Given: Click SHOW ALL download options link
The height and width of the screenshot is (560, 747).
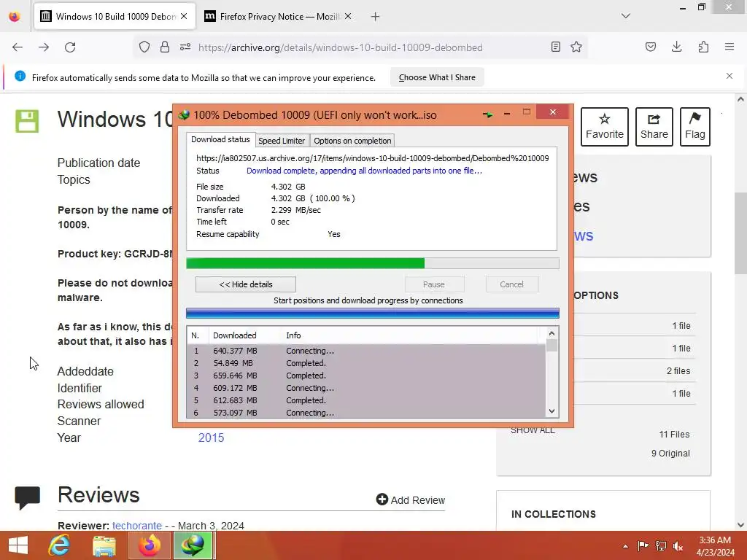Looking at the screenshot, I should (x=533, y=430).
